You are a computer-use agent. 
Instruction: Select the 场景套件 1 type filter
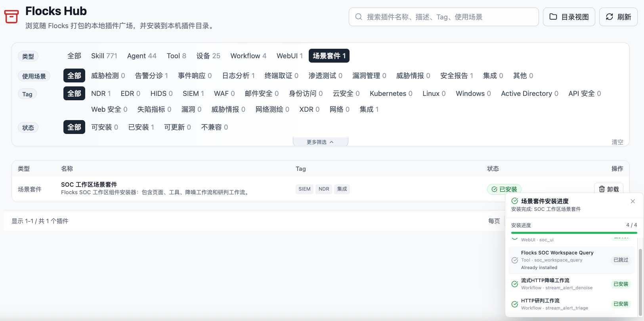(329, 56)
